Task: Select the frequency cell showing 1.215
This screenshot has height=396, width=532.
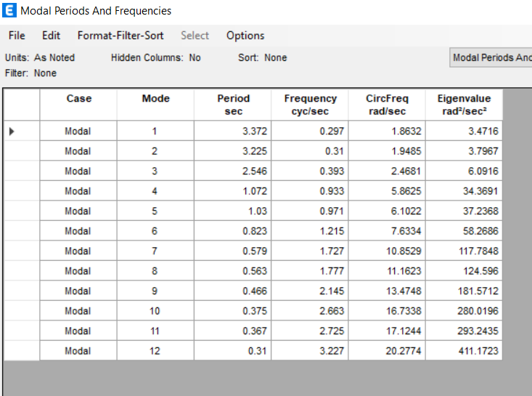Action: 310,231
